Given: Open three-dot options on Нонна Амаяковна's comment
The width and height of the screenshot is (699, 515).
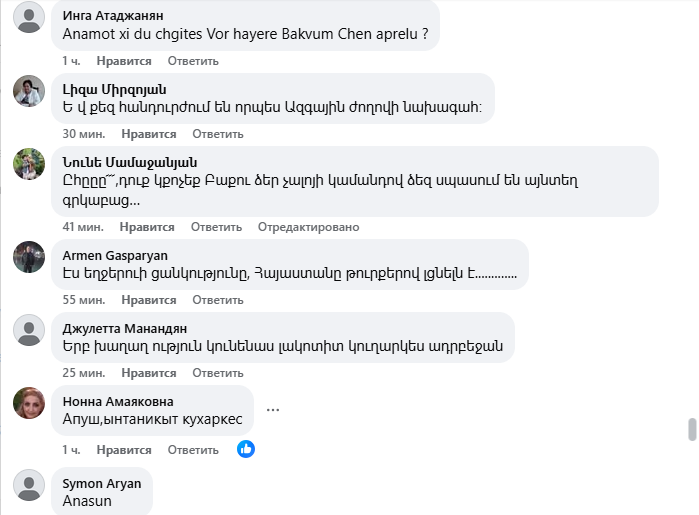Looking at the screenshot, I should [272, 409].
